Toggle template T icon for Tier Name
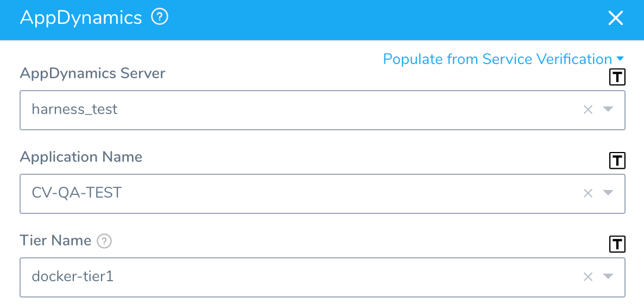 point(617,244)
